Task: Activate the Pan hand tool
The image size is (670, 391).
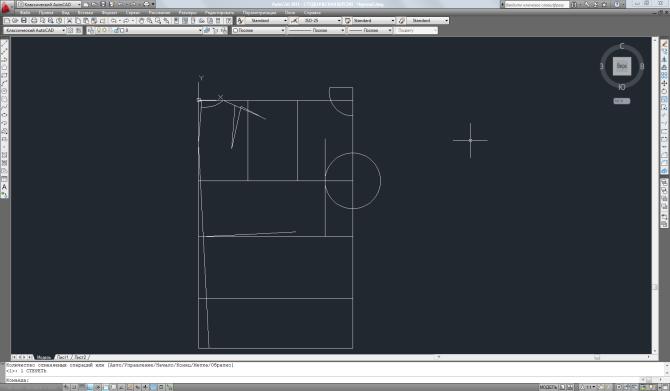Action: pos(141,21)
